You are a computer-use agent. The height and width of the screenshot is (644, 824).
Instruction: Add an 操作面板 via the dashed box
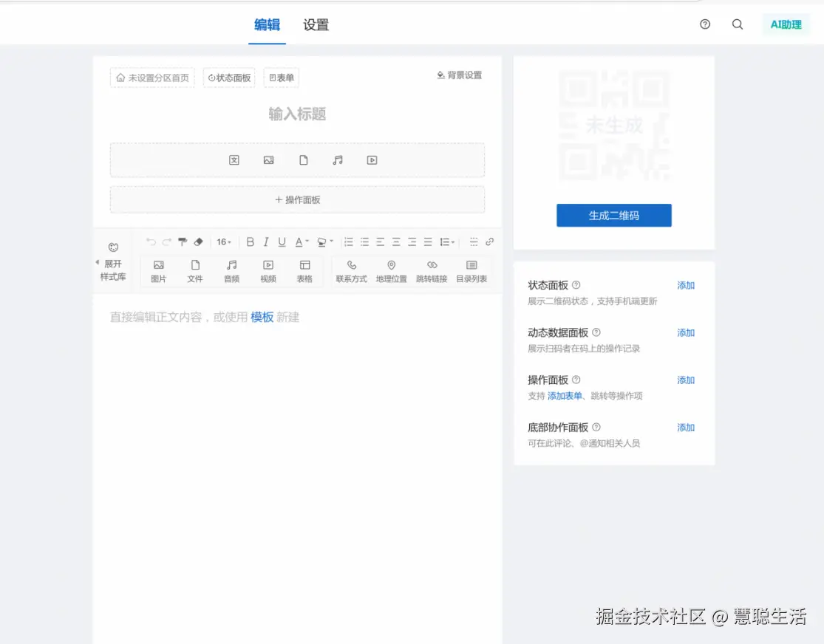click(297, 199)
